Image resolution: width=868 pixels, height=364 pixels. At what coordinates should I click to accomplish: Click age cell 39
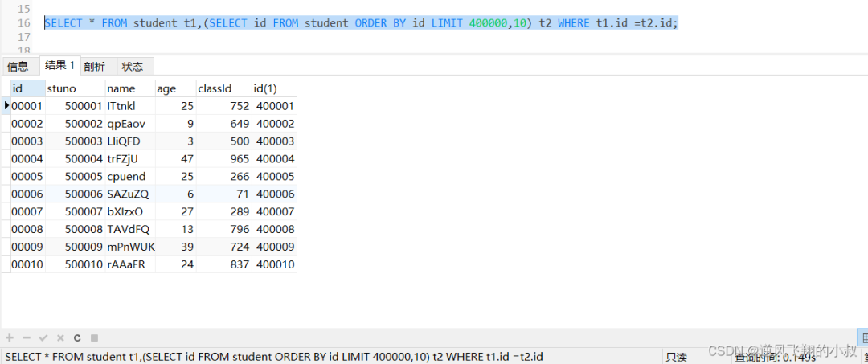point(176,247)
